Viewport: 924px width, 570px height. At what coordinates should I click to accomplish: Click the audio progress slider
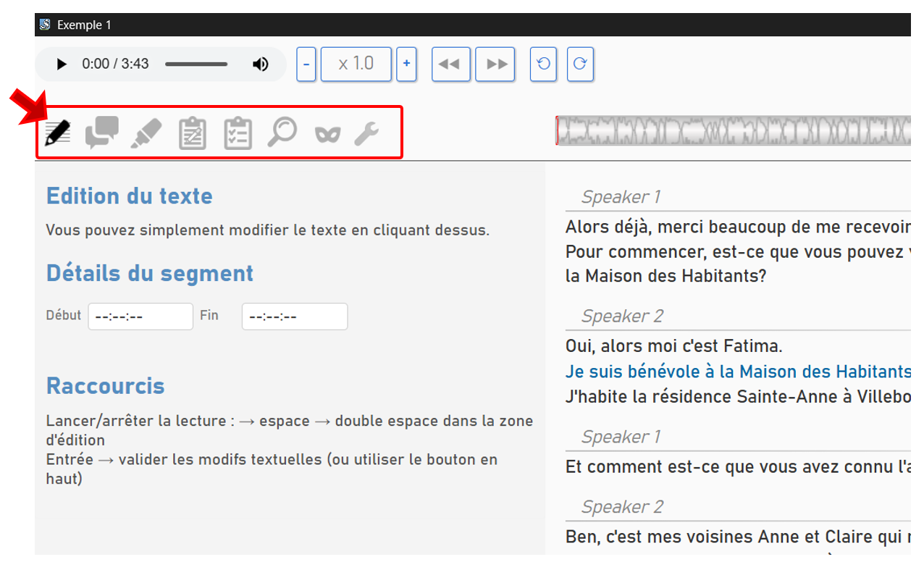point(196,64)
